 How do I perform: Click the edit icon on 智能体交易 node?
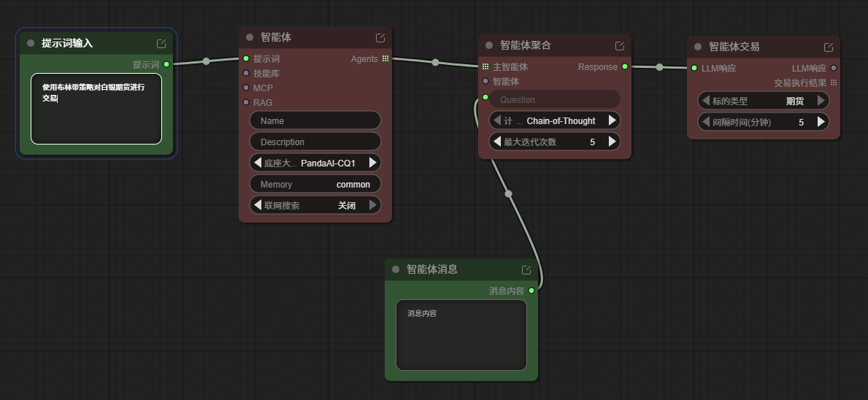pyautogui.click(x=829, y=47)
